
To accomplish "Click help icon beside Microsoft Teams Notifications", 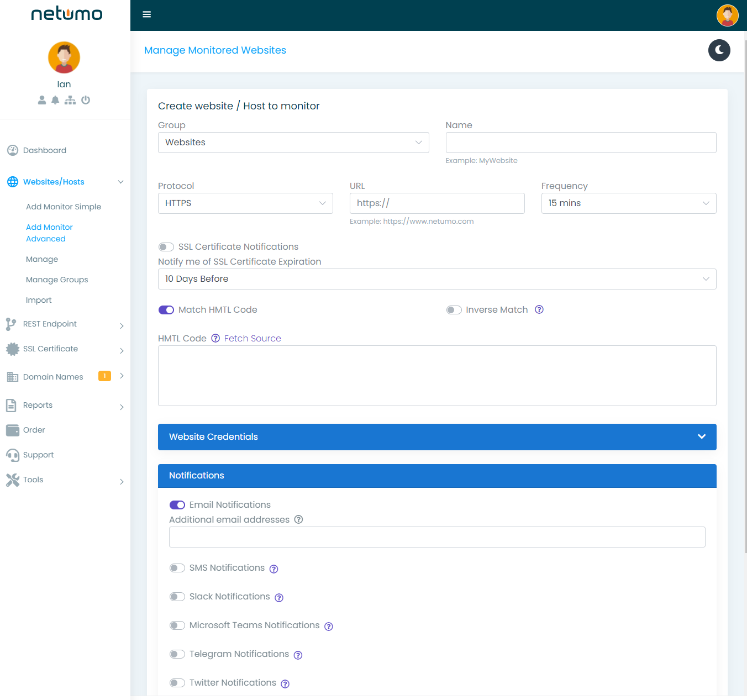I will pyautogui.click(x=329, y=627).
